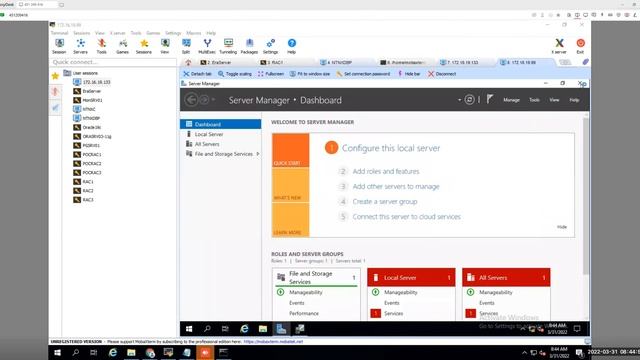The image size is (640, 360).
Task: Select Local Server in the sidebar
Action: [220, 134]
